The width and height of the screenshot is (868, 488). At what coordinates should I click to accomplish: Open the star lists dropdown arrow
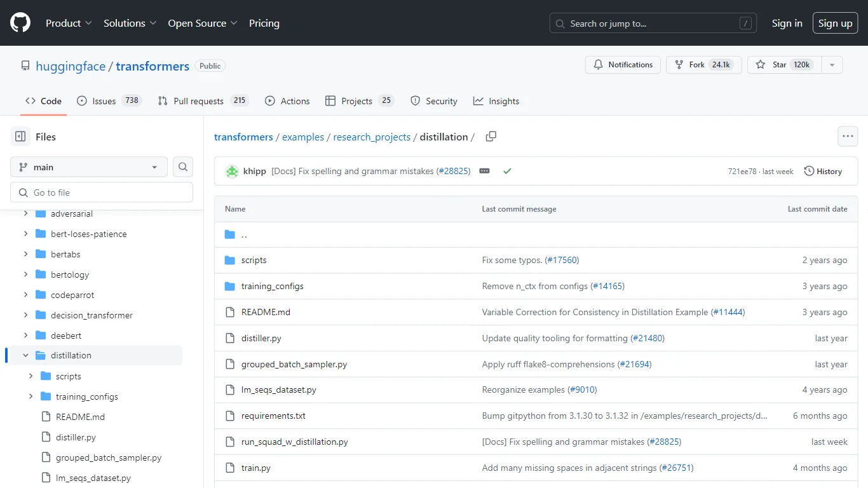tap(832, 65)
